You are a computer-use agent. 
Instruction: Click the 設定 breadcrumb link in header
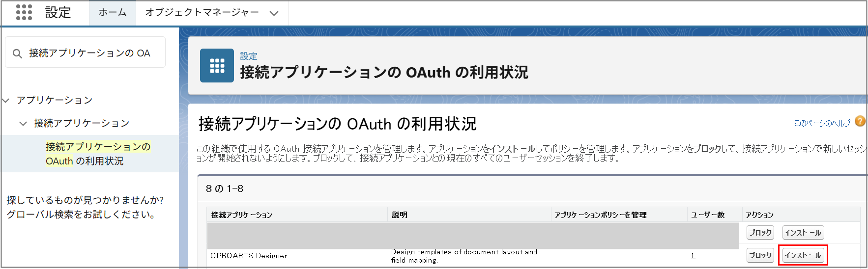pos(248,56)
